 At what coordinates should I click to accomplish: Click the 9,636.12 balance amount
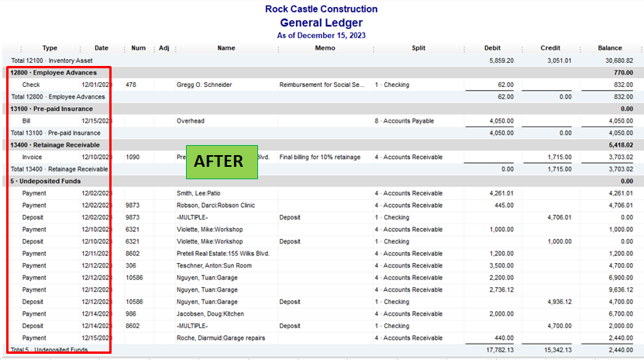tap(621, 289)
